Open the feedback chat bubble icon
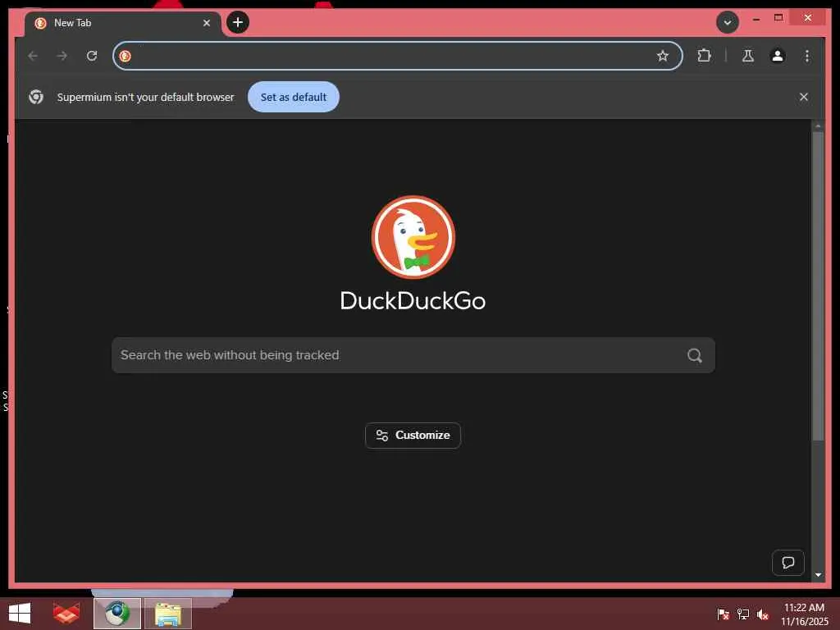The width and height of the screenshot is (840, 630). click(x=788, y=563)
